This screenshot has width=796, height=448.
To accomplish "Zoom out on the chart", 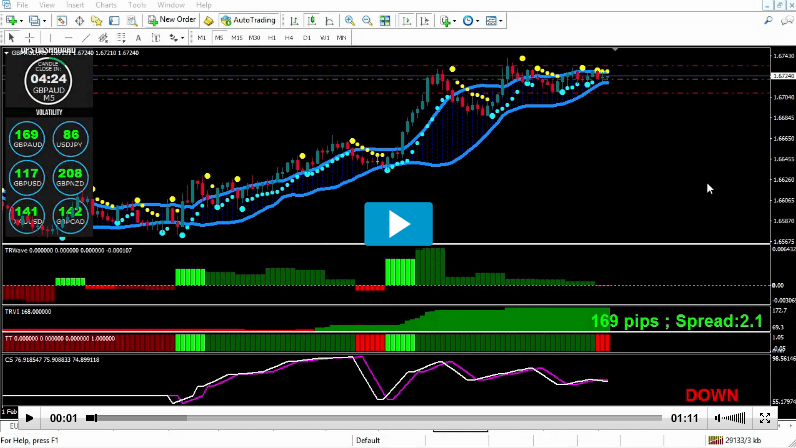I will [367, 21].
